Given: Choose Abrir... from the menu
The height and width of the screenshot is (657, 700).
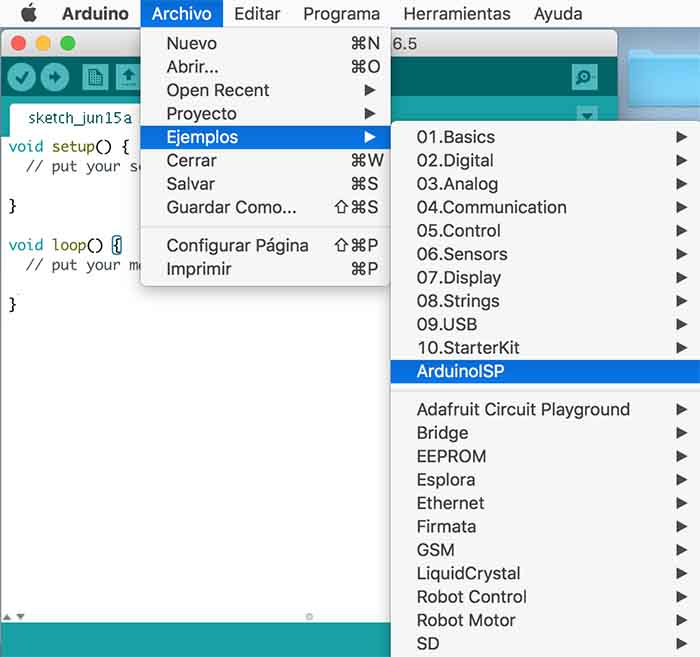Looking at the screenshot, I should point(265,67).
